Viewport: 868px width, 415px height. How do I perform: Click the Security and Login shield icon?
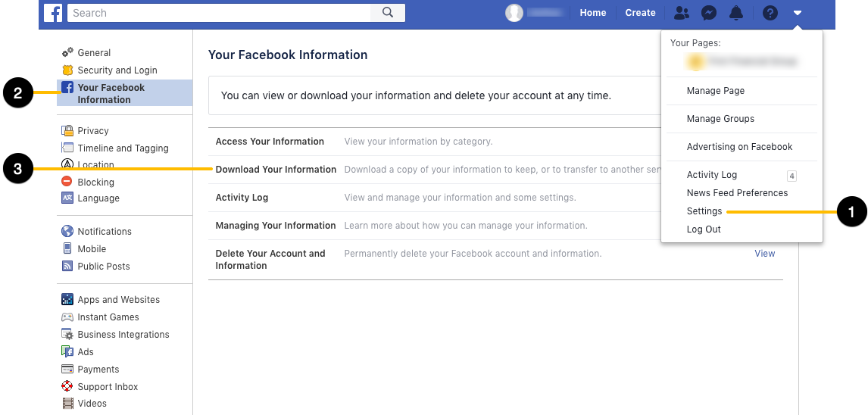(x=67, y=70)
